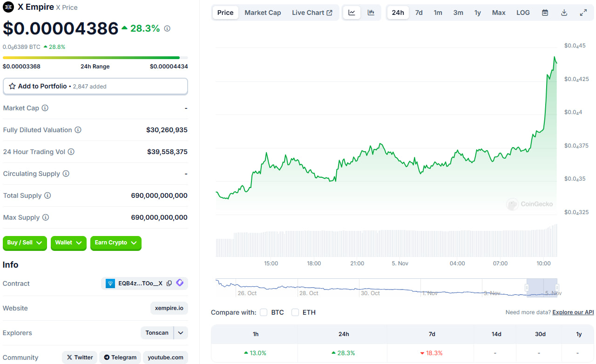The image size is (596, 364).
Task: Open the Wallet dropdown
Action: [68, 243]
